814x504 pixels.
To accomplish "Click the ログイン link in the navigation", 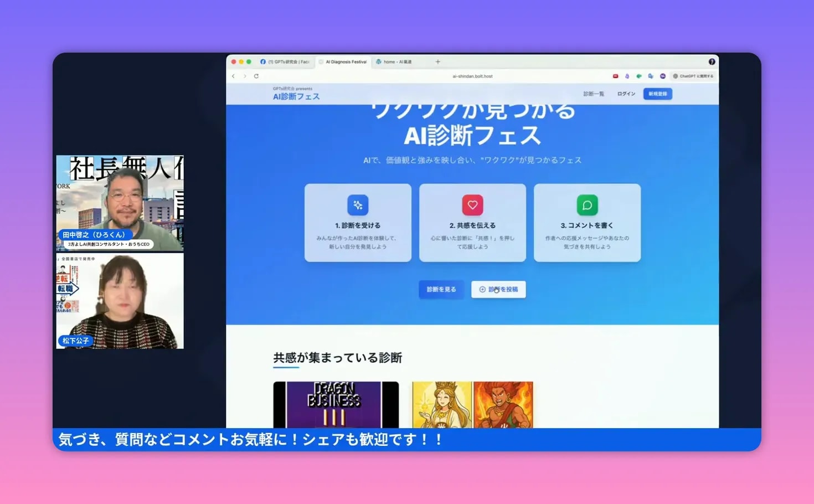I will 626,94.
